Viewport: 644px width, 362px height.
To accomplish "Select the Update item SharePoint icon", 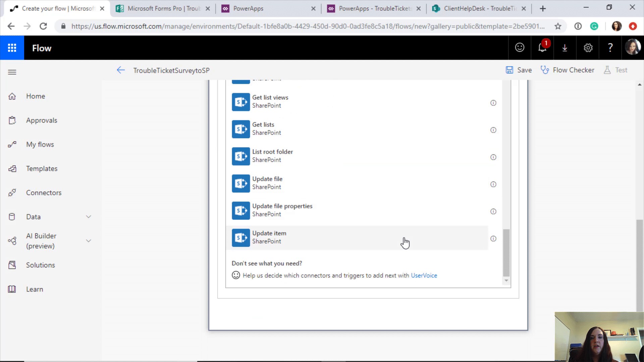I will [x=241, y=238].
